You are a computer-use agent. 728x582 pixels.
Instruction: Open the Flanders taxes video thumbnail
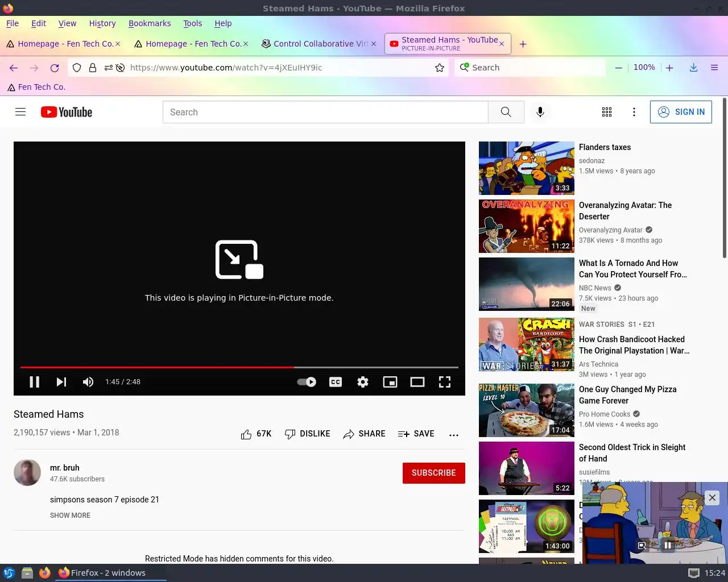527,168
